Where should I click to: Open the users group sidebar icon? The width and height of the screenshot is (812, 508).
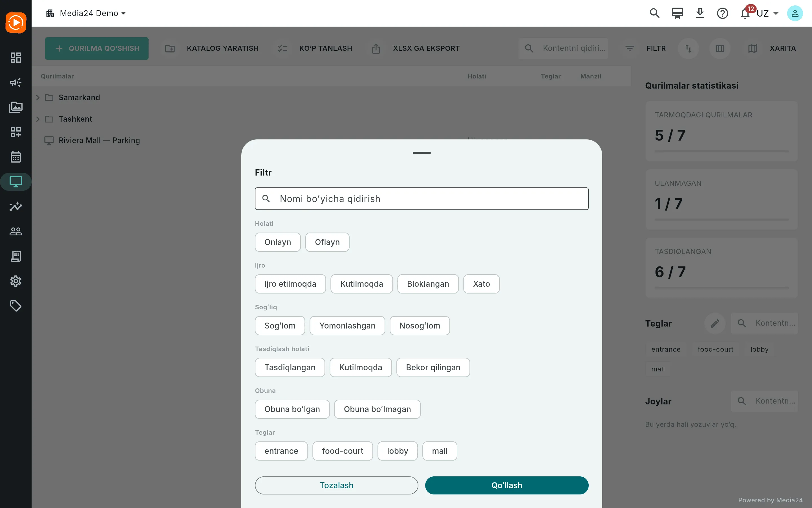[x=16, y=231]
